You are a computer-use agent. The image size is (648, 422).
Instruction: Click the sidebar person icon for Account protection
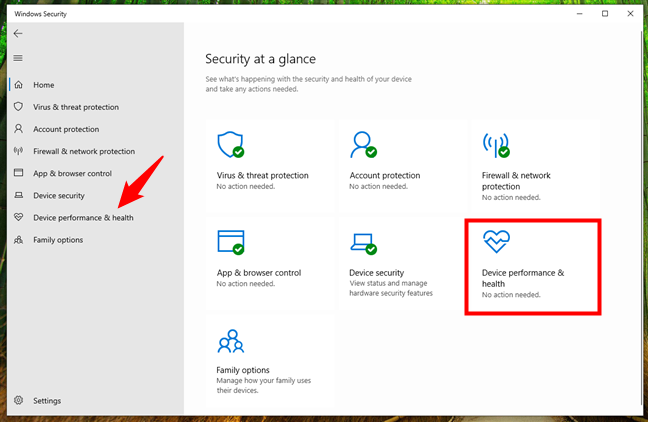tap(18, 129)
